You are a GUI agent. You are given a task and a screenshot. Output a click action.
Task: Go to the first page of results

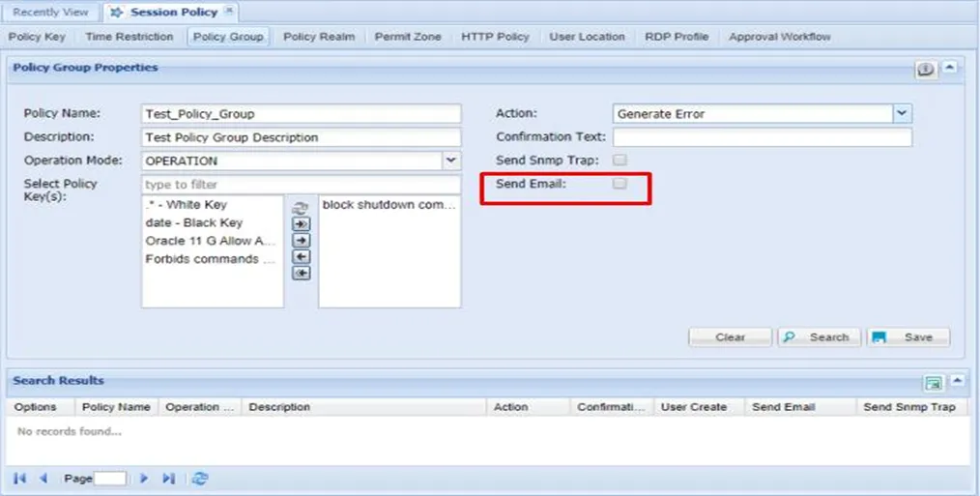[20, 479]
